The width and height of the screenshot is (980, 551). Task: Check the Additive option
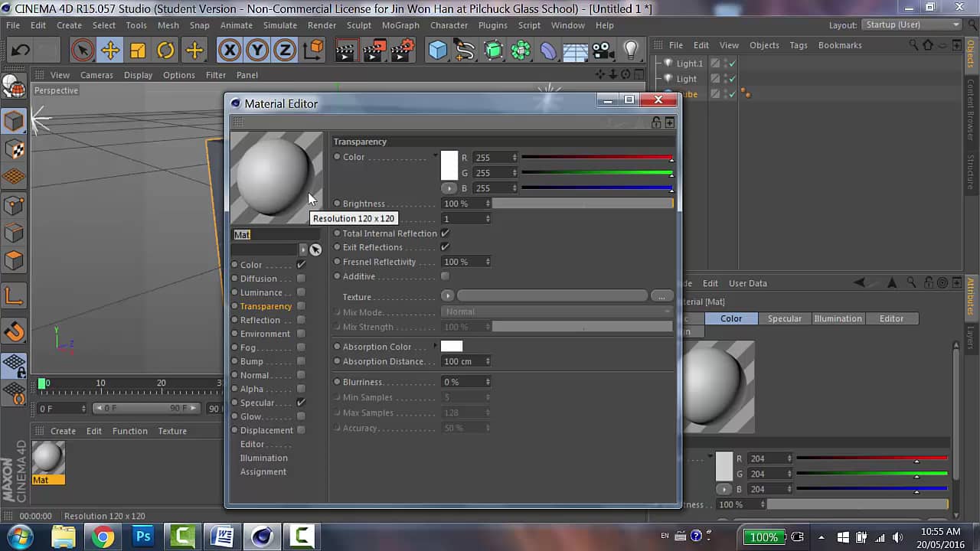[445, 276]
